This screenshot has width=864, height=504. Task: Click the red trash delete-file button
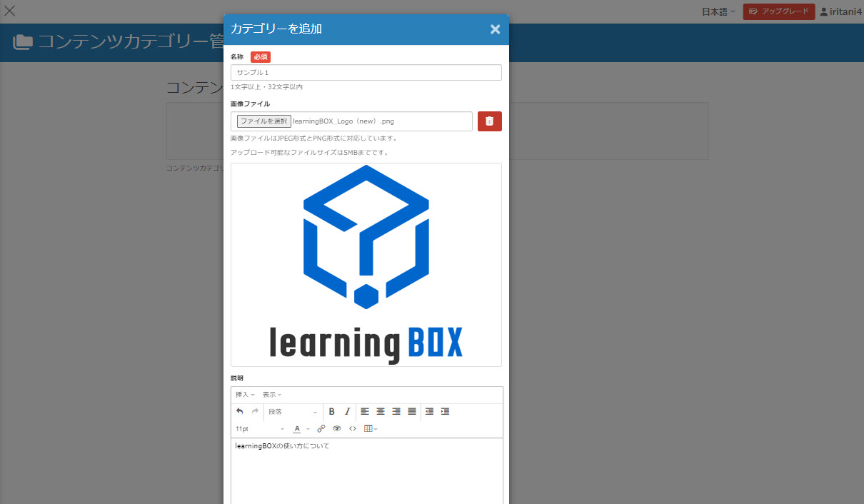tap(489, 121)
